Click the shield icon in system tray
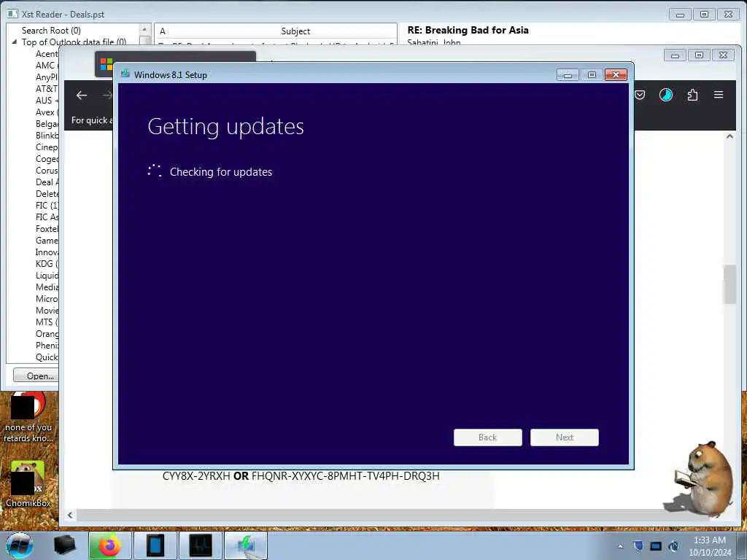 coord(638,546)
